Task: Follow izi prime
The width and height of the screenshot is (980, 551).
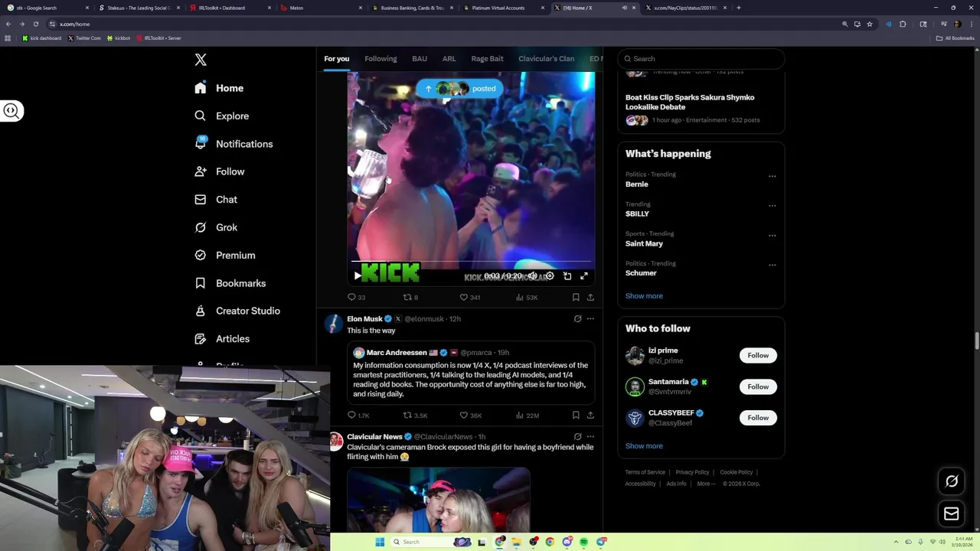Action: (x=758, y=355)
